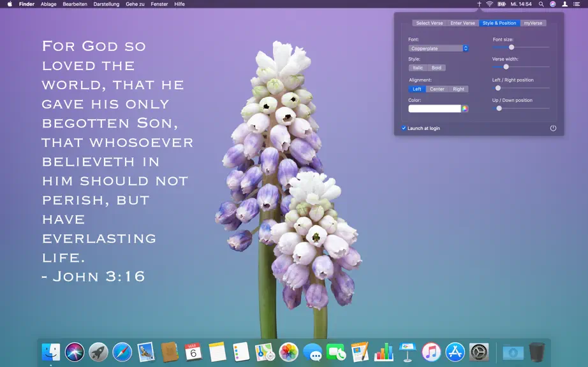Click the cross icon in the menu bar
Screen dimensions: 588x367
(479, 4)
